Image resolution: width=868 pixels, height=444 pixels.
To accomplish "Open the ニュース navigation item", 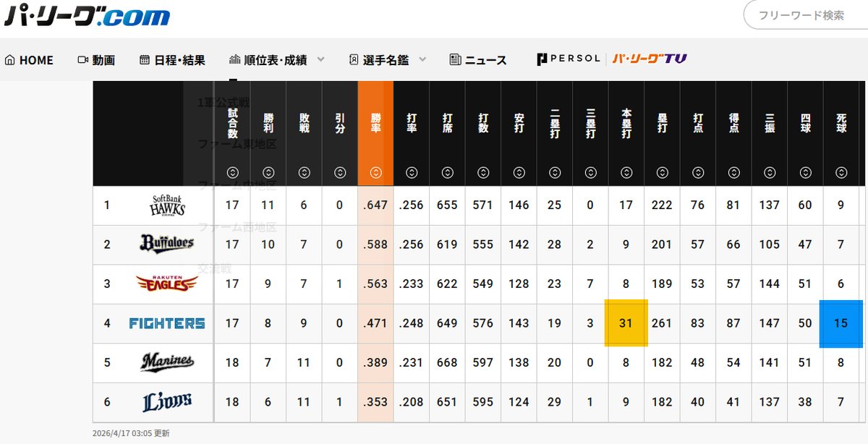I will [478, 60].
